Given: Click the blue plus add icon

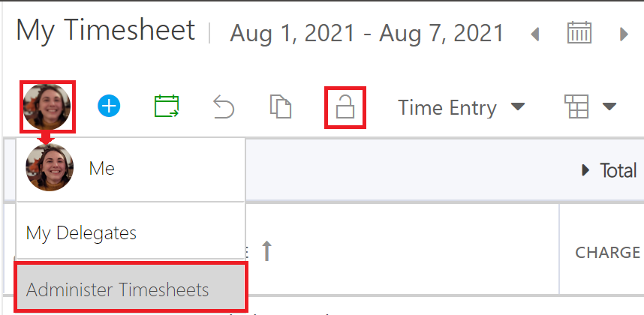Looking at the screenshot, I should (x=109, y=106).
